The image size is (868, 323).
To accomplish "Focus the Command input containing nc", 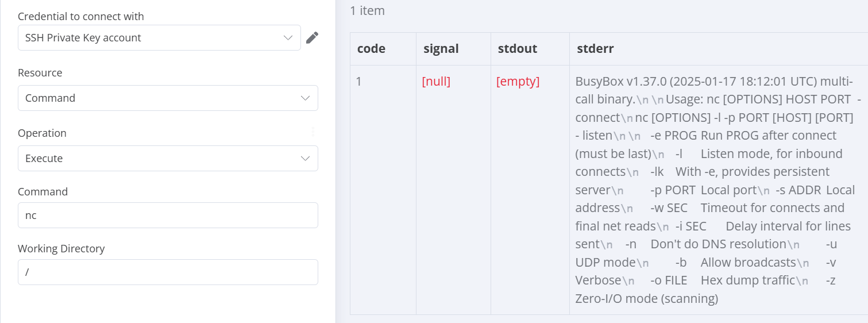I will coord(168,216).
